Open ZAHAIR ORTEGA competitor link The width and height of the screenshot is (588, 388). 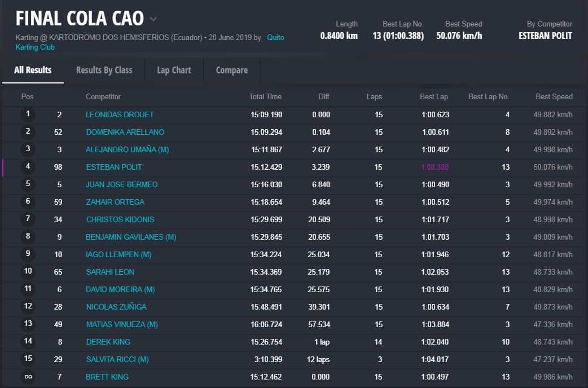point(115,202)
